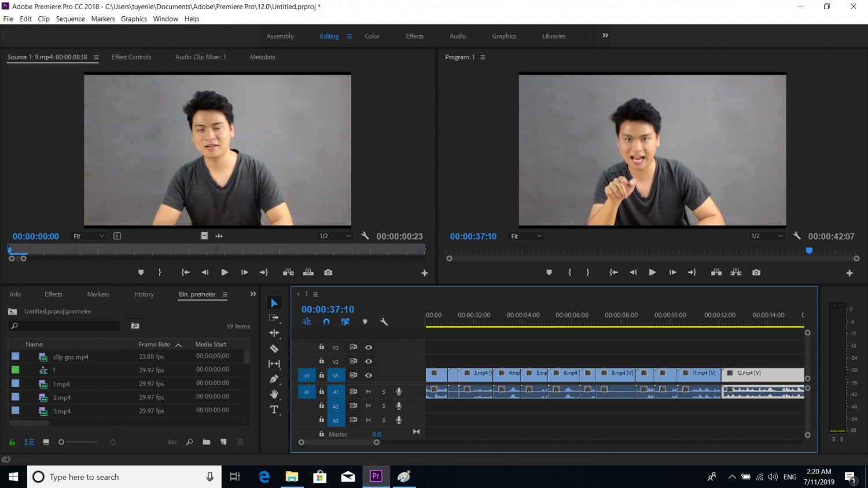The width and height of the screenshot is (868, 488).
Task: Click the Lift button in Program monitor
Action: pyautogui.click(x=716, y=272)
